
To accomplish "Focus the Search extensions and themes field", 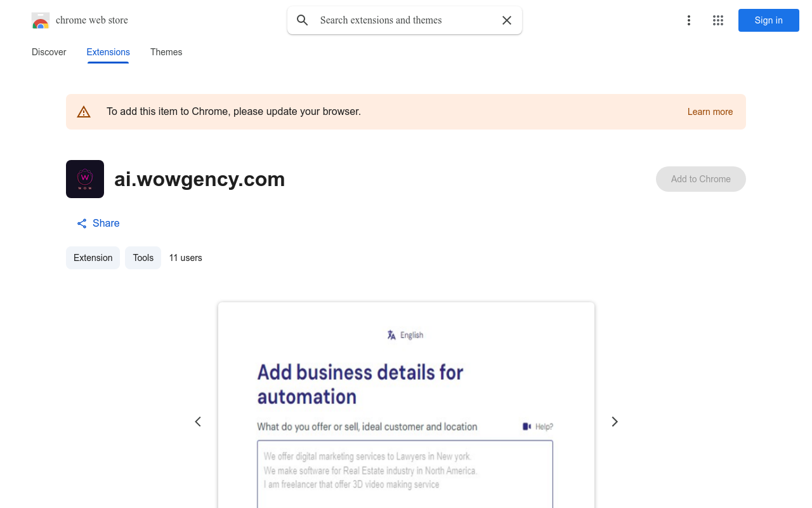I will 406,20.
